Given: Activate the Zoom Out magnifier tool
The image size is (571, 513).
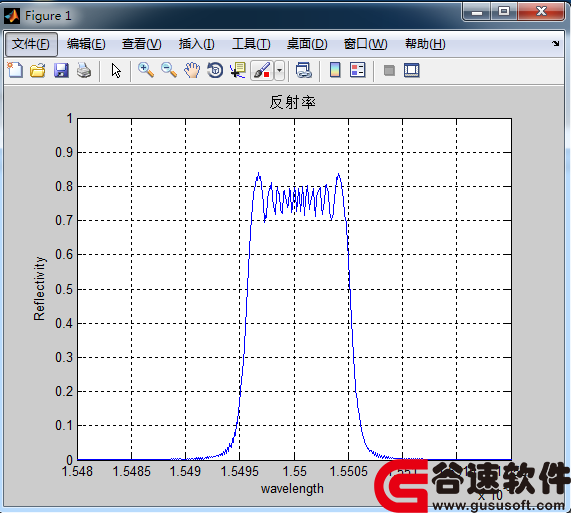Looking at the screenshot, I should 169,70.
